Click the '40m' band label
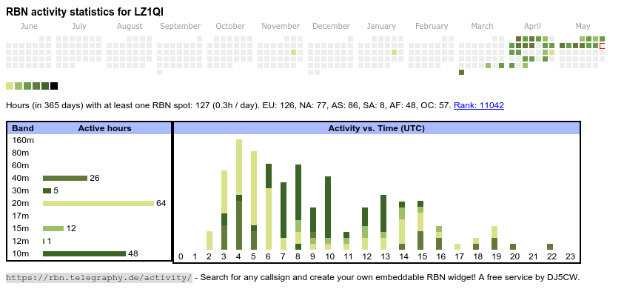The height and width of the screenshot is (289, 644). click(21, 178)
